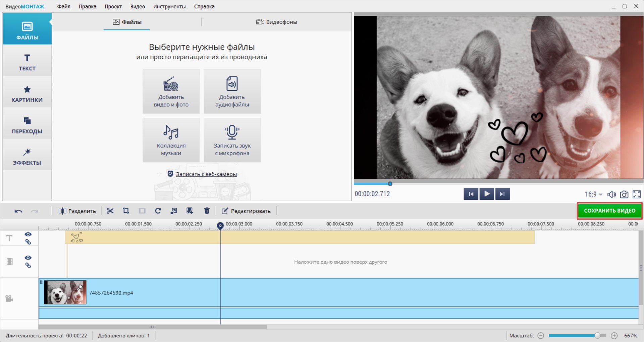The height and width of the screenshot is (342, 644).
Task: Toggle the link icon on text track
Action: pos(28,242)
